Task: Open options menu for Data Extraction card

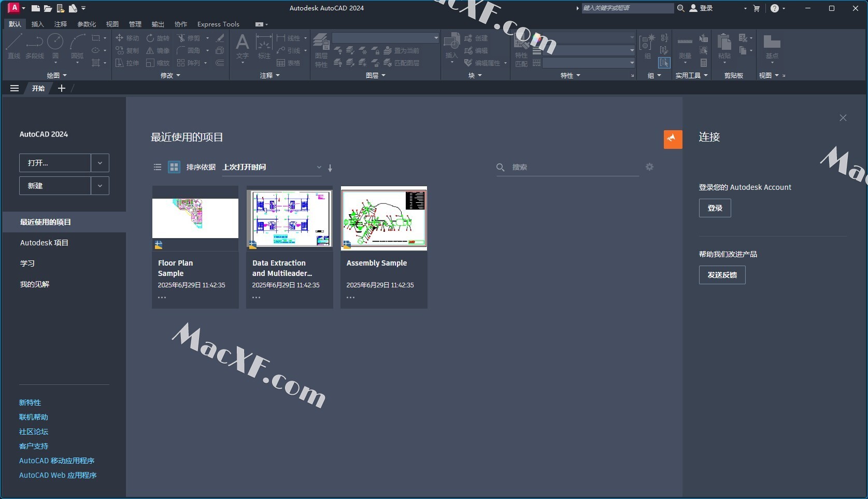Action: pos(256,298)
